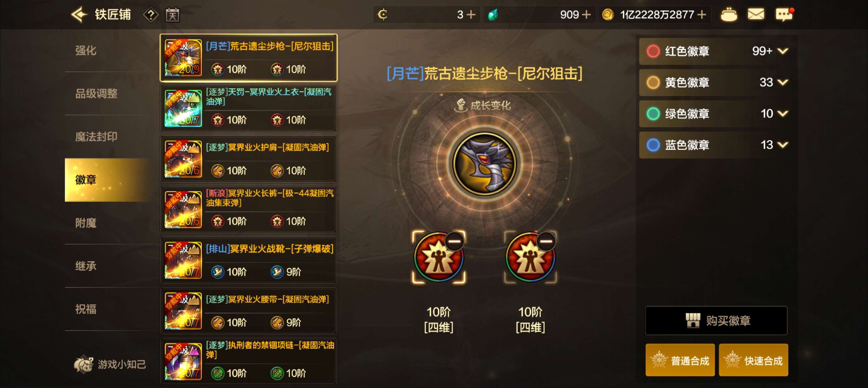This screenshot has width=868, height=388.
Task: Switch to the 附魔 tab
Action: 85,223
